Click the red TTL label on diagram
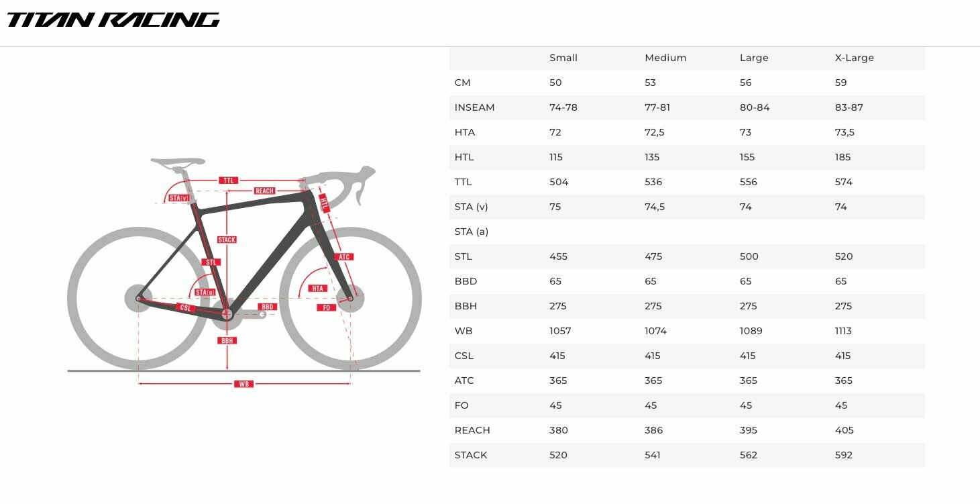The width and height of the screenshot is (980, 504). [x=229, y=181]
